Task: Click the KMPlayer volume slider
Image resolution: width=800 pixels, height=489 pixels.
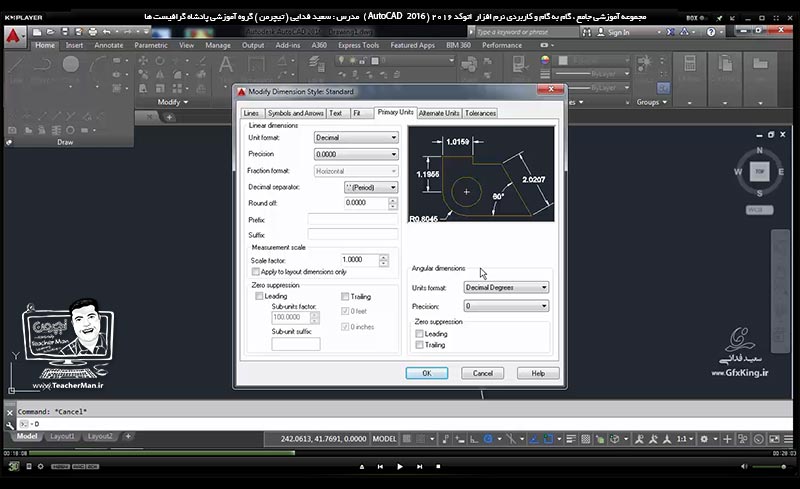Action: (x=769, y=467)
